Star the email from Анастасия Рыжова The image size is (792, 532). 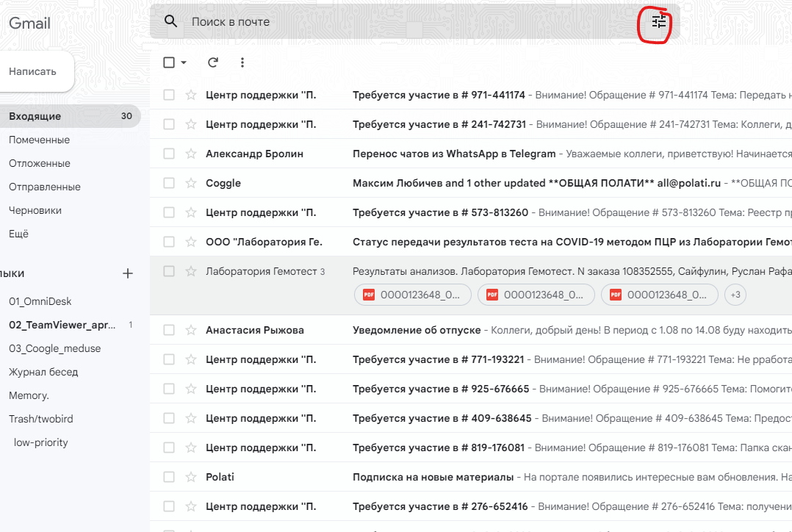point(191,330)
